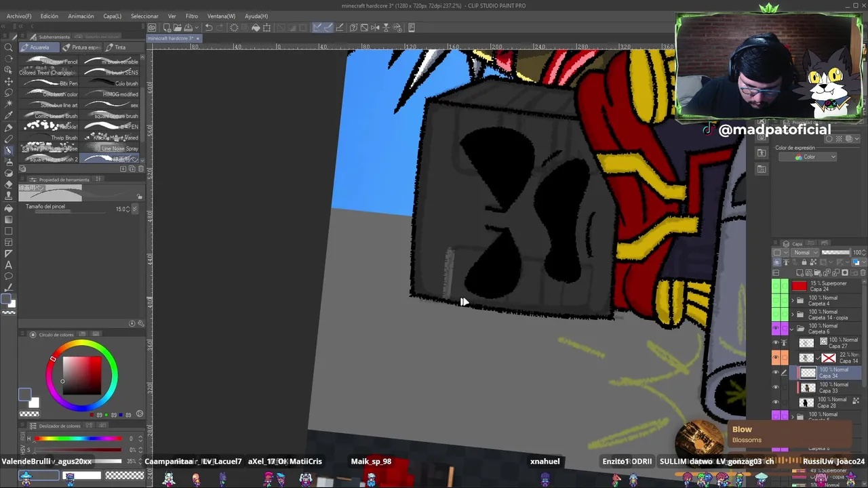Toggle visibility of Carpeta 4 folder
The width and height of the screenshot is (868, 488).
pyautogui.click(x=776, y=300)
